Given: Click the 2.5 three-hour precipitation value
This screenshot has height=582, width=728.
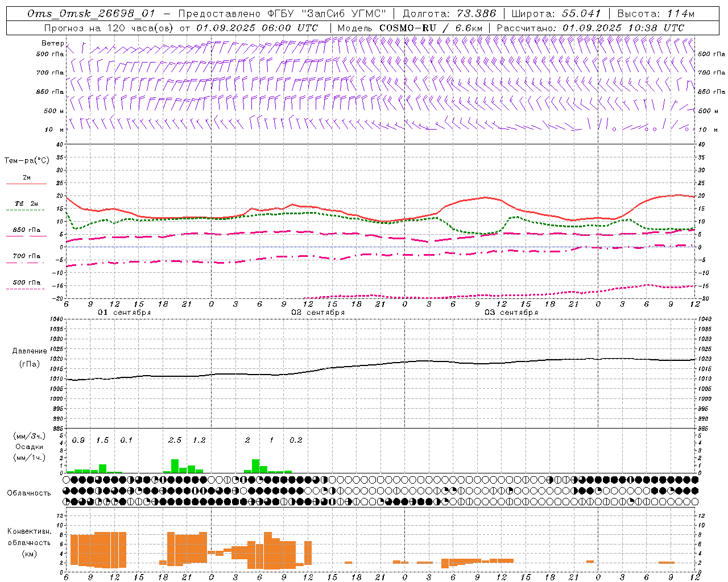Looking at the screenshot, I should pyautogui.click(x=175, y=440).
